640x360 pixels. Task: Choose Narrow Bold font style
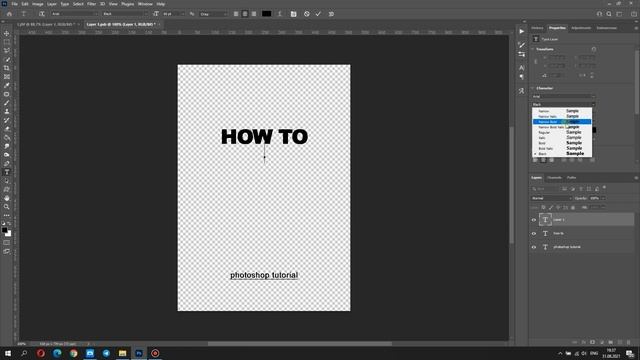562,122
